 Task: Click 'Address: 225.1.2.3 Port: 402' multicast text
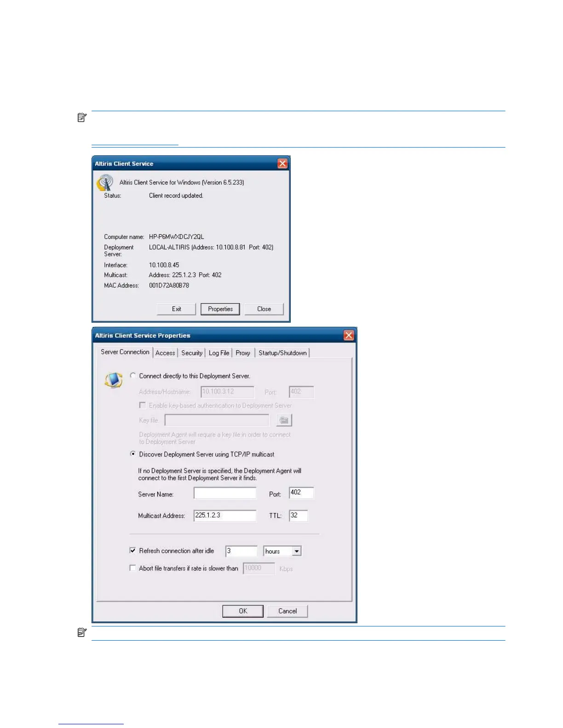point(185,275)
